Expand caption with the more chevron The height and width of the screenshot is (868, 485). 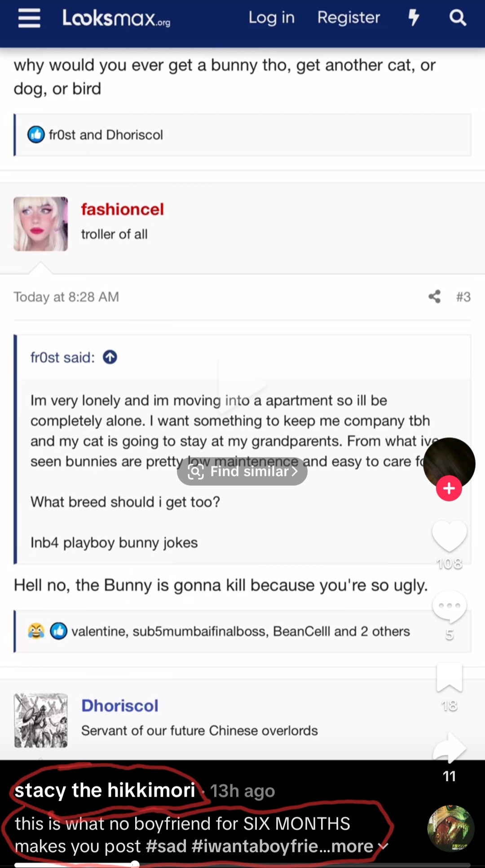[x=383, y=846]
